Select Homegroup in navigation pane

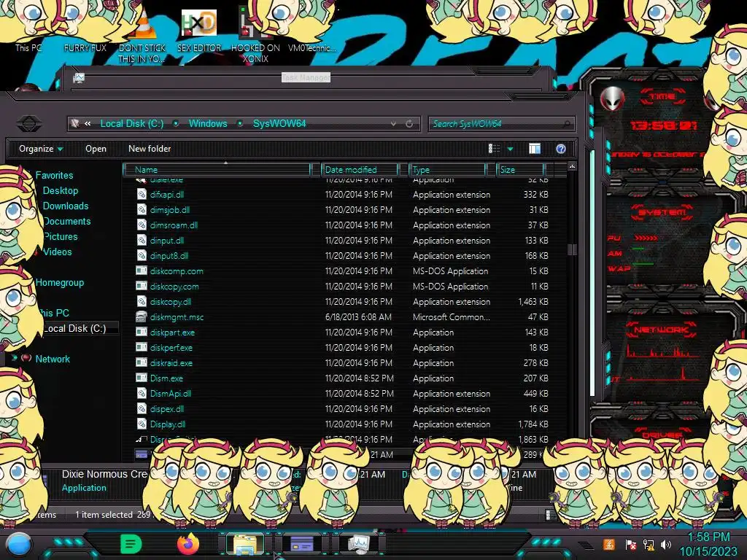point(60,282)
